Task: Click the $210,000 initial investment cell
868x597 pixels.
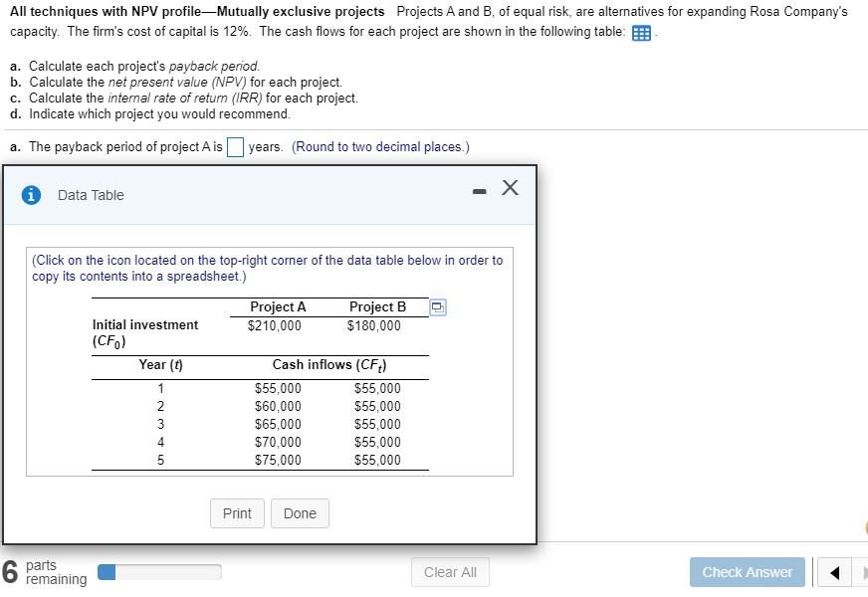Action: (275, 324)
